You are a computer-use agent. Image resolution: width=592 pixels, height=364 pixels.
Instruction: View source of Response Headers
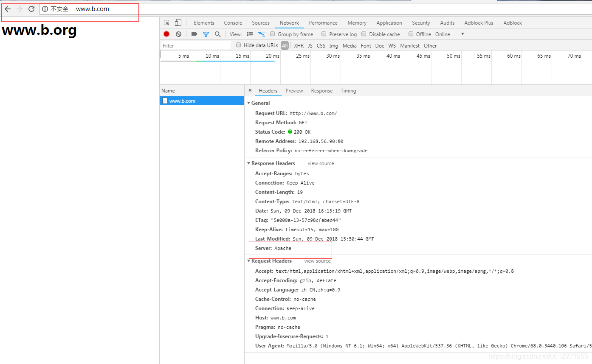pyautogui.click(x=321, y=163)
